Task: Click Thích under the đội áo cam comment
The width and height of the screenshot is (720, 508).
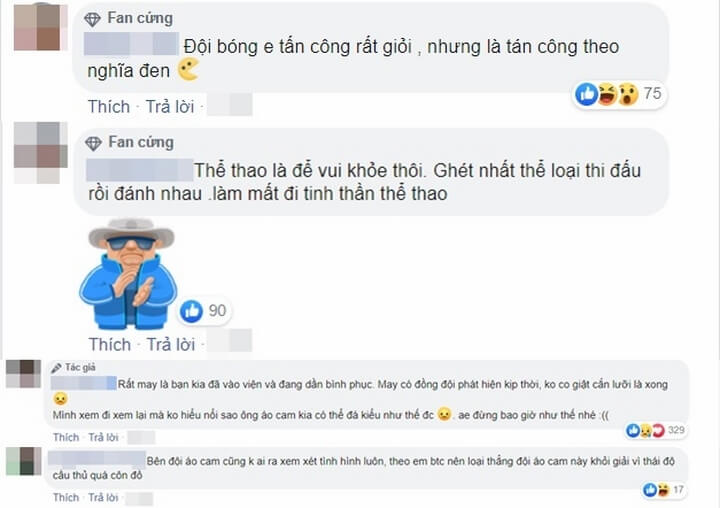Action: (x=66, y=497)
